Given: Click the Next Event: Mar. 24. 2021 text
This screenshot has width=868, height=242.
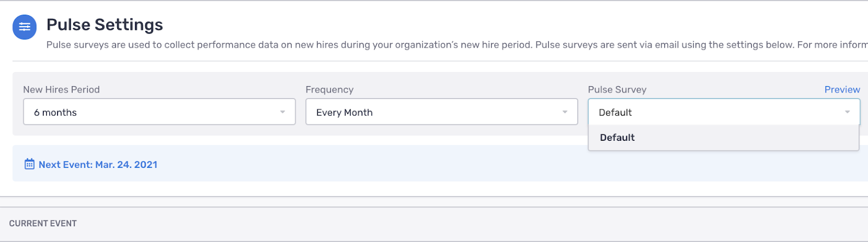Looking at the screenshot, I should tap(98, 165).
